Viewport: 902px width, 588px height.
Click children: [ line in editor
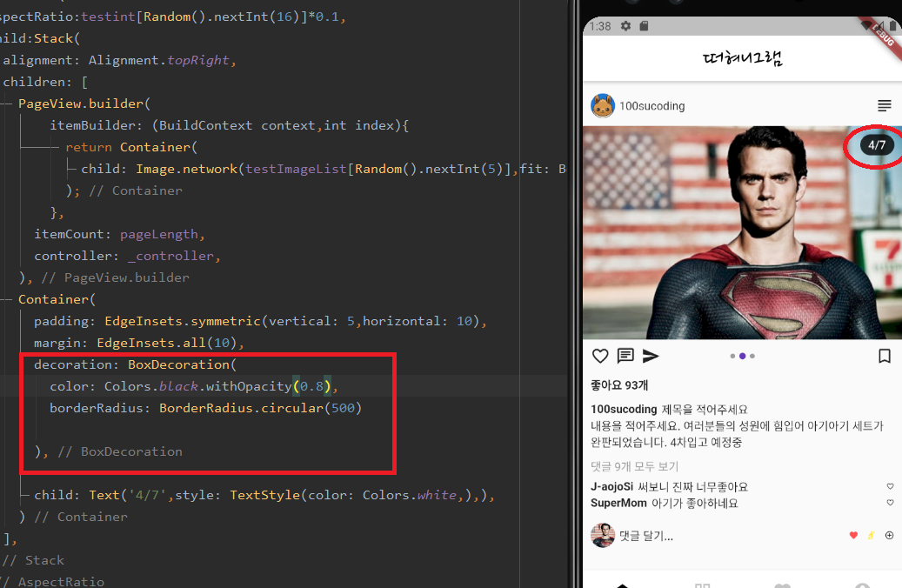[x=45, y=83]
